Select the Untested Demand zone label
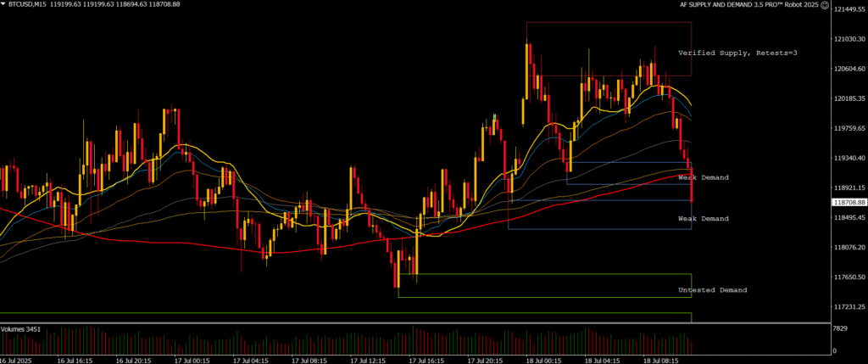868x364 pixels. (712, 290)
